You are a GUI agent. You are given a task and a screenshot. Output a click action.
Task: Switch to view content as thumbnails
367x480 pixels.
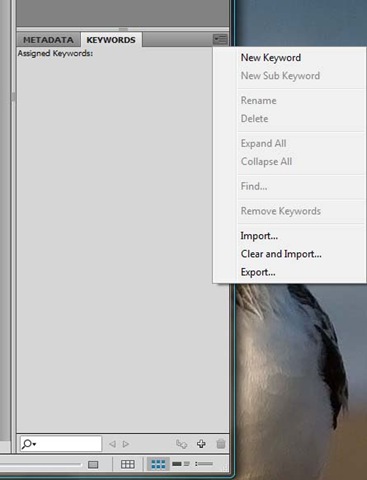pos(158,464)
